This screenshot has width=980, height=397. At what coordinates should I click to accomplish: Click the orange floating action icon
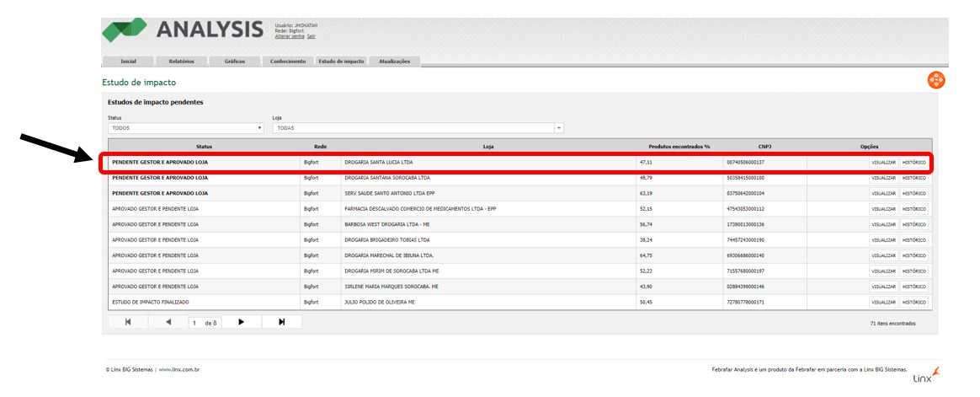point(935,80)
